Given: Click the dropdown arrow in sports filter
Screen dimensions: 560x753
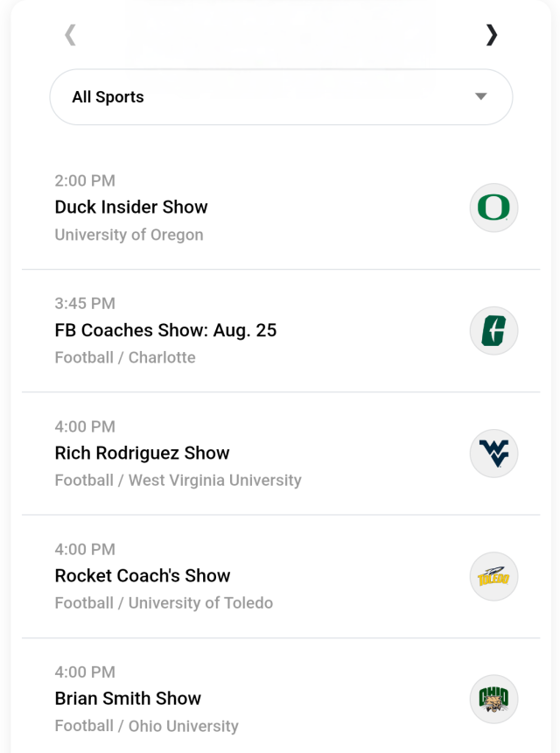Looking at the screenshot, I should (480, 97).
